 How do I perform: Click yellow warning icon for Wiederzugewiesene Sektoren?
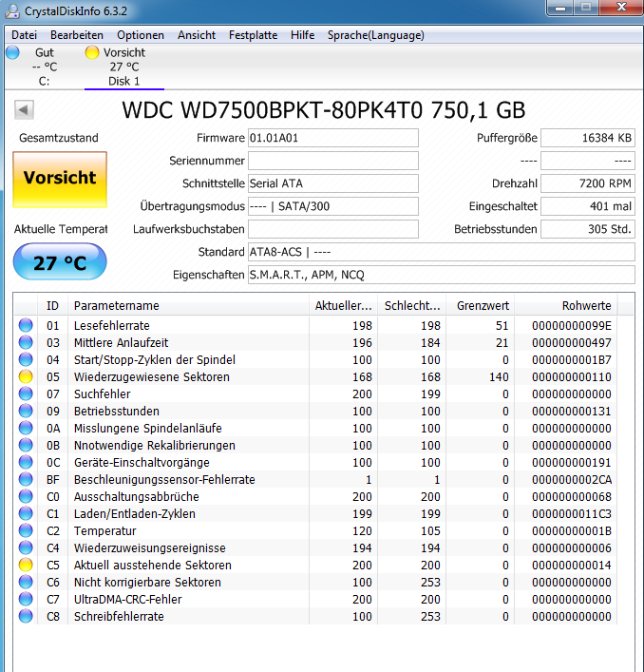[x=26, y=376]
